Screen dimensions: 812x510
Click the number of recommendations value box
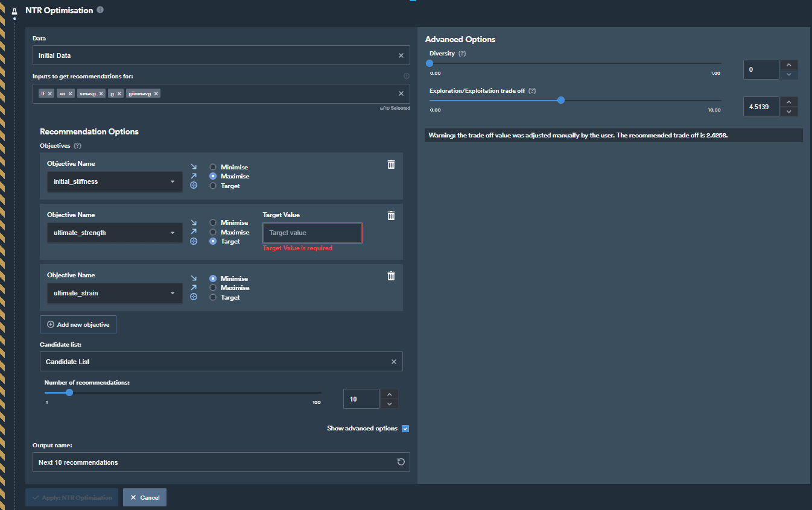tap(361, 399)
